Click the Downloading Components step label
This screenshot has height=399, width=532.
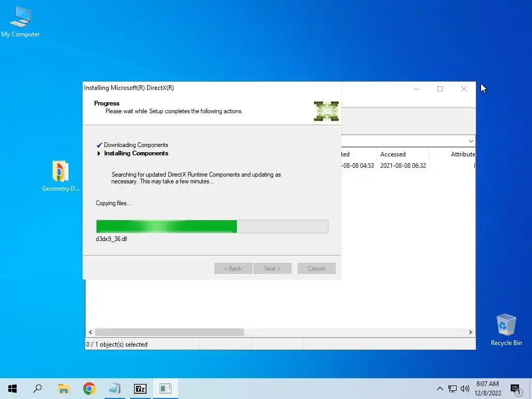point(136,145)
